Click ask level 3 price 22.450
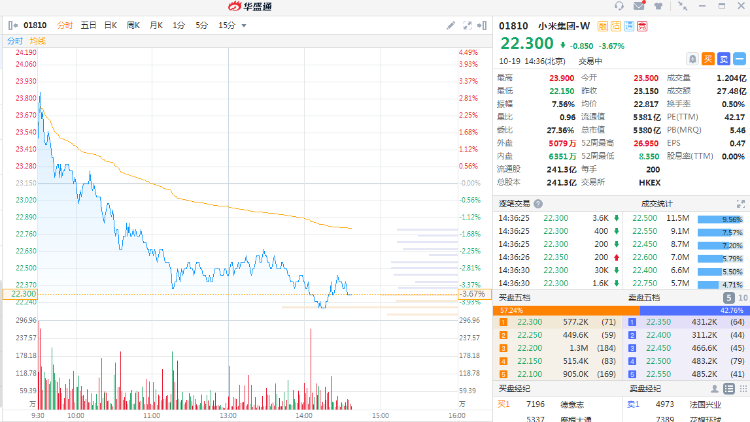Screen dimensions: 750x422 pyautogui.click(x=659, y=348)
